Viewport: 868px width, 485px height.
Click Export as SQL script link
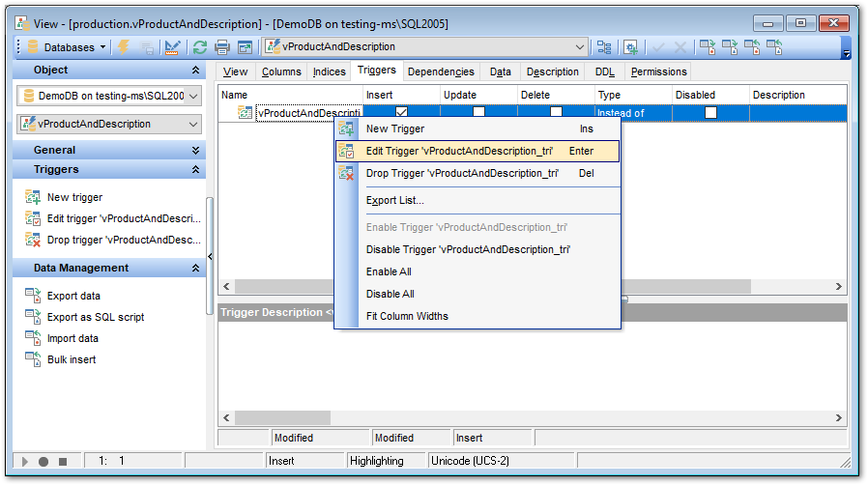click(x=96, y=317)
